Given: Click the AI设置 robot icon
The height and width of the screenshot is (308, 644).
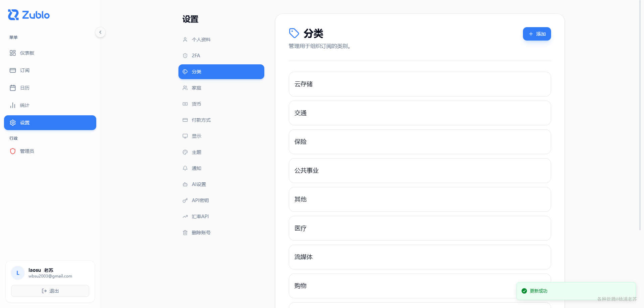Looking at the screenshot, I should click(185, 184).
